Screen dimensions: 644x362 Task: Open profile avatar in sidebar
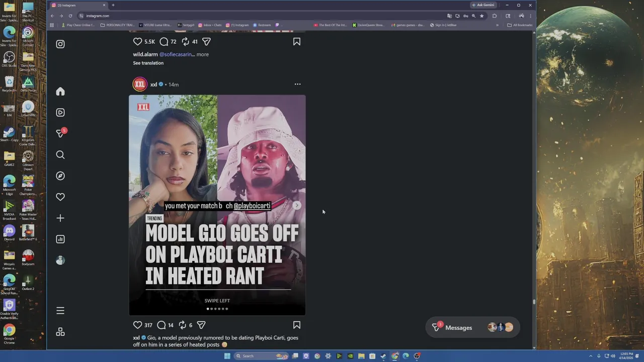click(x=60, y=260)
